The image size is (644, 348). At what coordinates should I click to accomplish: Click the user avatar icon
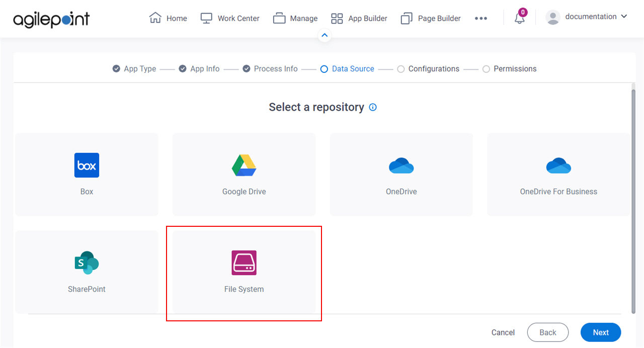coord(553,17)
